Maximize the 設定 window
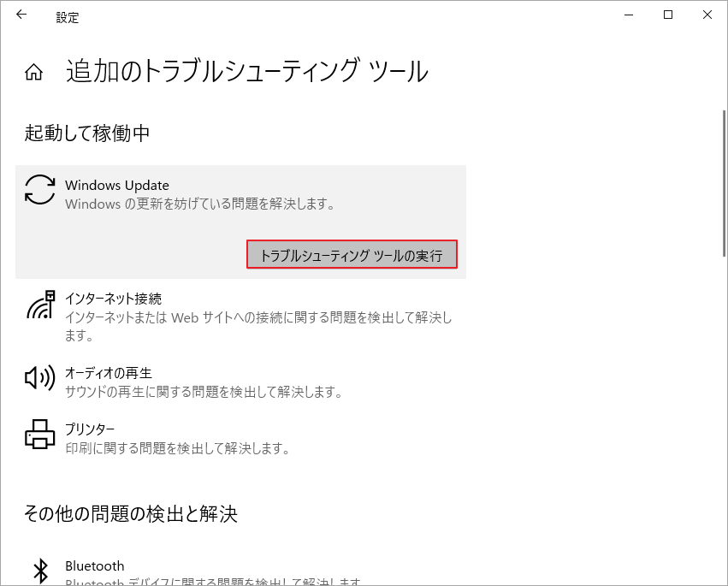This screenshot has width=728, height=586. (667, 15)
